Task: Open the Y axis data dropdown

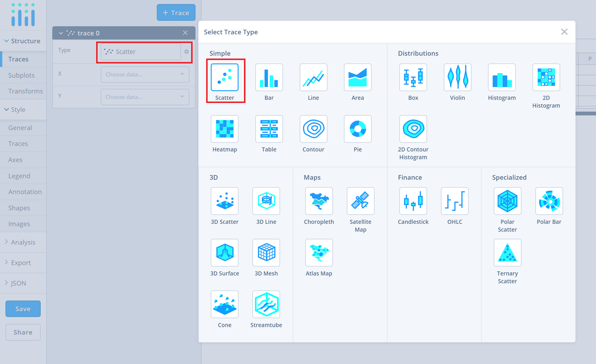Action: pyautogui.click(x=143, y=97)
